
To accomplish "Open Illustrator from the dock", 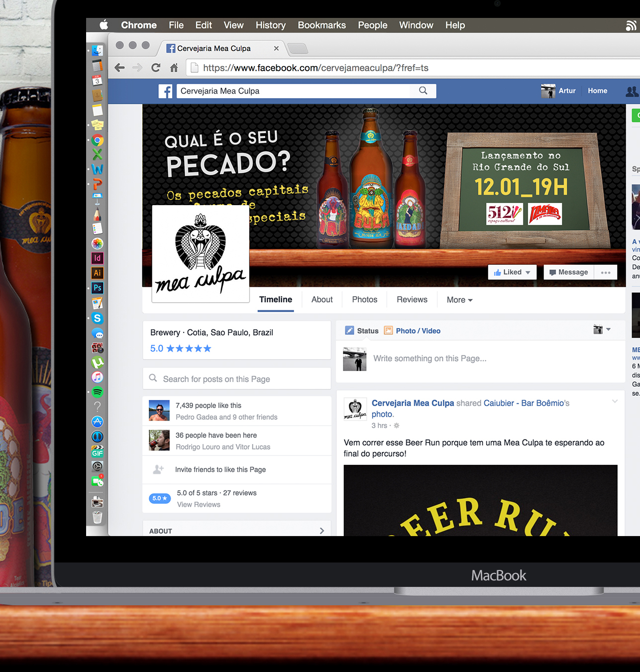I will (x=98, y=273).
